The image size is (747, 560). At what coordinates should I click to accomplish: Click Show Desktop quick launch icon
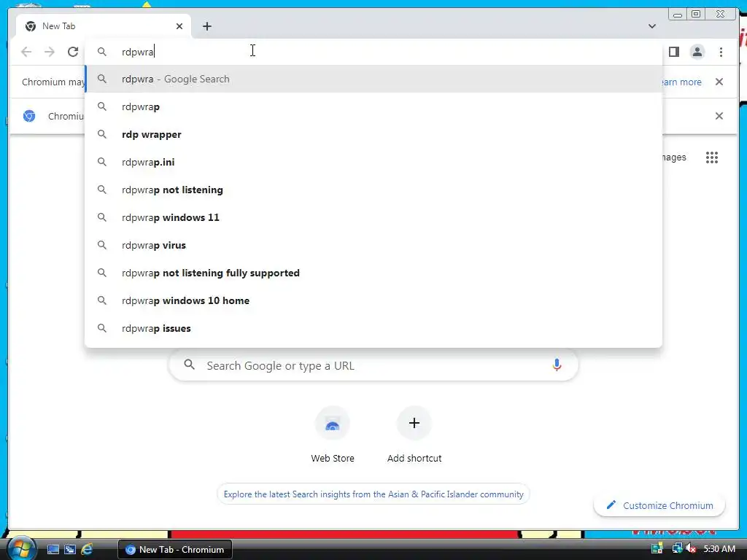53,549
